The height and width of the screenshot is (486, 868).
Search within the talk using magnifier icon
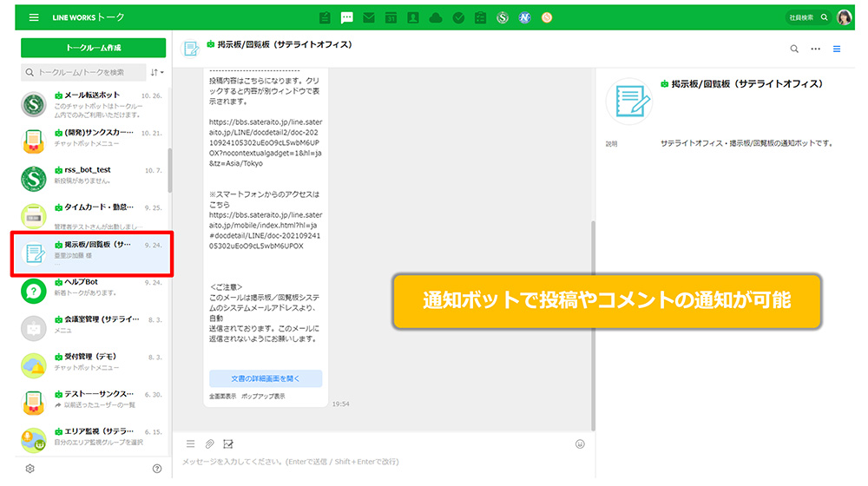(x=794, y=49)
